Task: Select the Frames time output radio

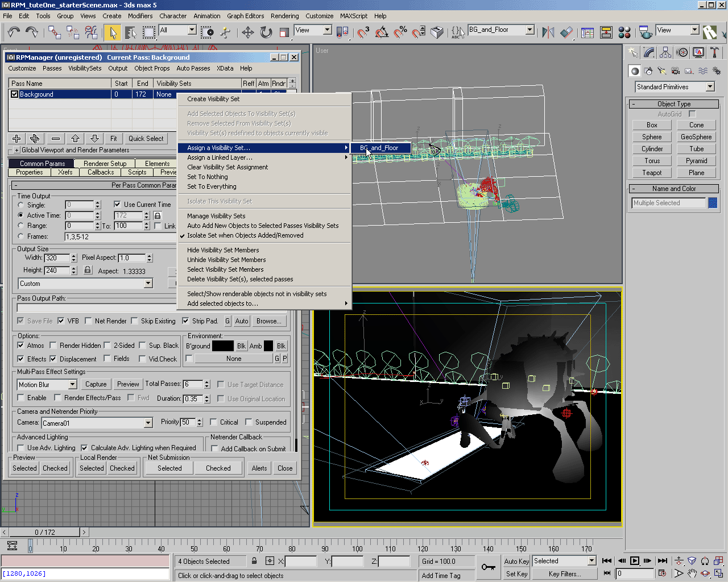Action: tap(20, 236)
